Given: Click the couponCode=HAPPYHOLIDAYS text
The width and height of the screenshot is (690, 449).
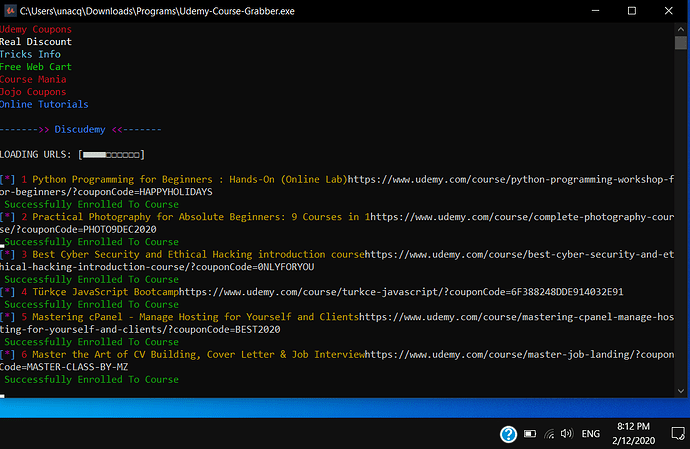Looking at the screenshot, I should pos(147,192).
